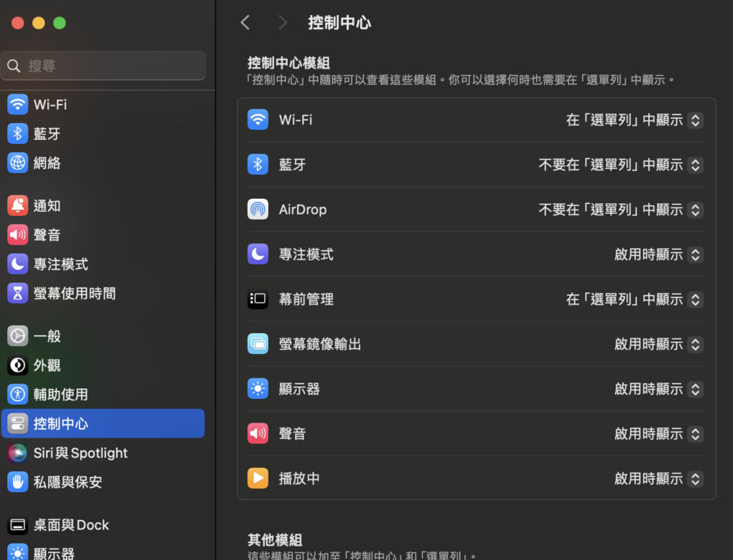Click the forward navigation arrow
The height and width of the screenshot is (560, 733).
pos(282,22)
